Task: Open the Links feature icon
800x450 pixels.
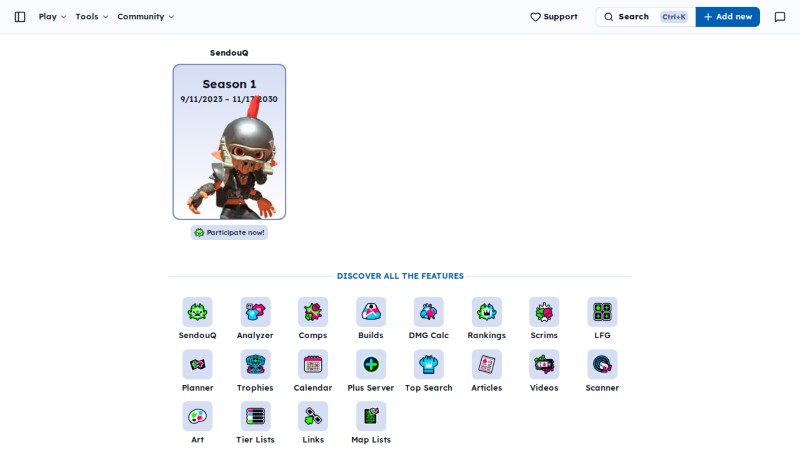Action: (x=313, y=416)
